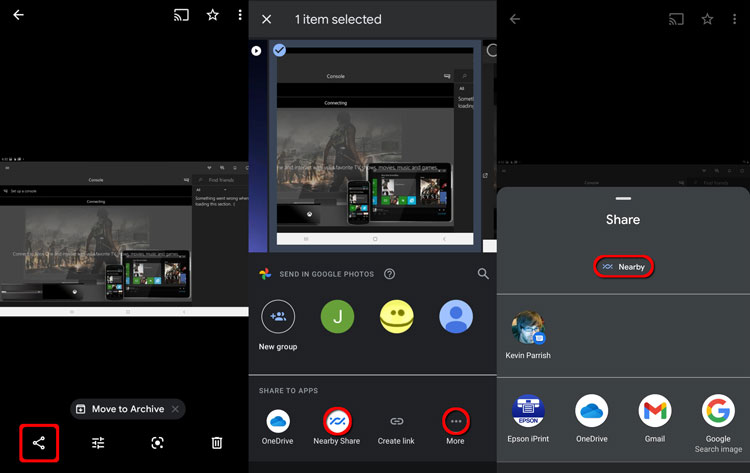Open overflow menu in right share screen

tap(734, 19)
